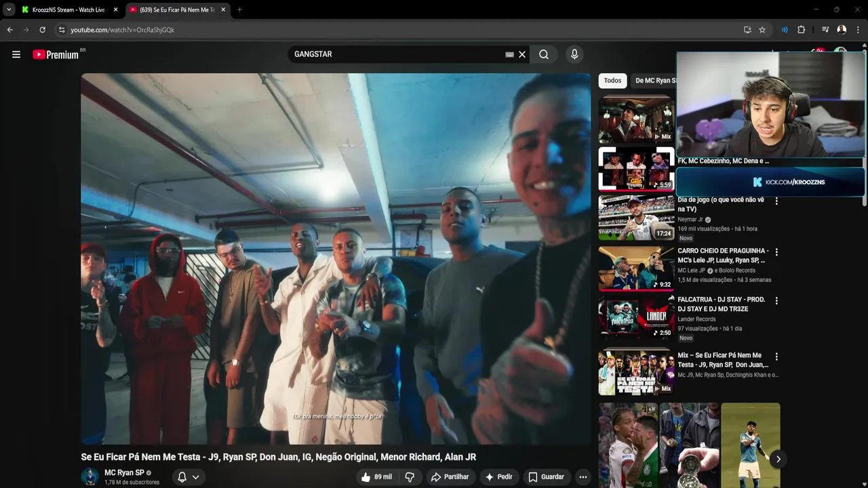Expand the subscription notification dropdown chevron
This screenshot has height=488, width=868.
(x=196, y=477)
